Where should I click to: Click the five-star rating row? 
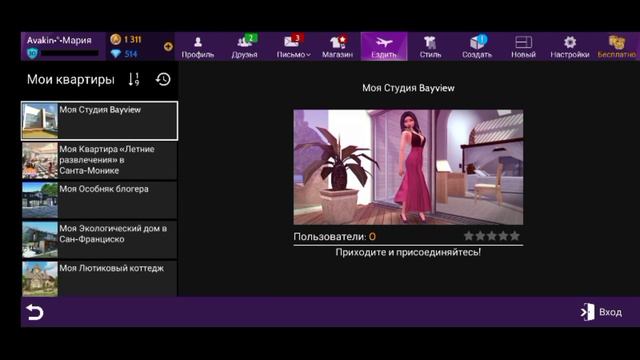(x=492, y=236)
